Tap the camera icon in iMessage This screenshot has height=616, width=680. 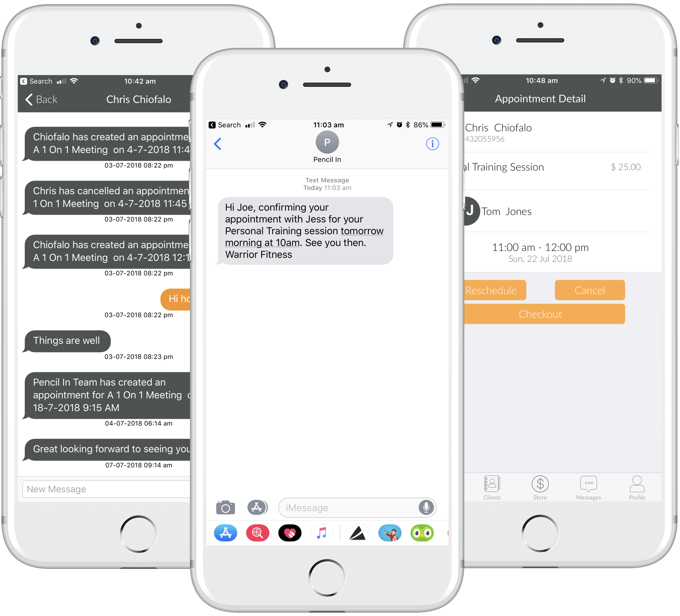point(226,507)
